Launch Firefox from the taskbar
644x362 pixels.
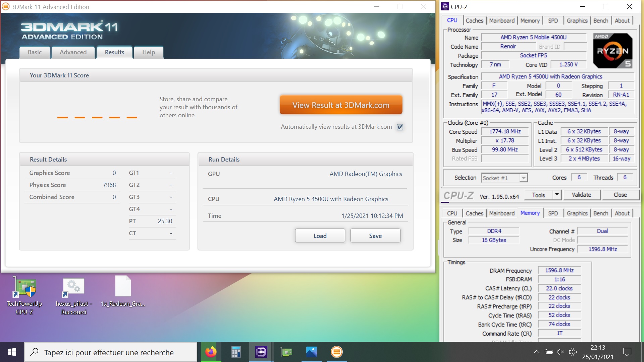click(211, 352)
